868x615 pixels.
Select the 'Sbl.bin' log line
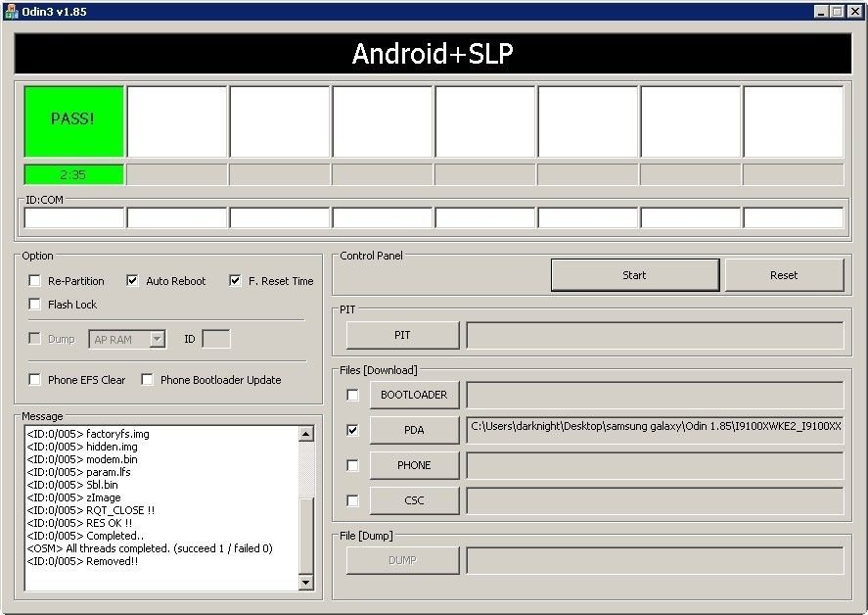[72, 485]
